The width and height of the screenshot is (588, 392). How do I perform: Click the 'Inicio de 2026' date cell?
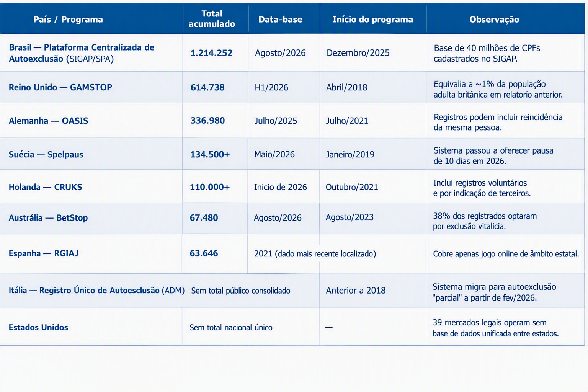[280, 187]
